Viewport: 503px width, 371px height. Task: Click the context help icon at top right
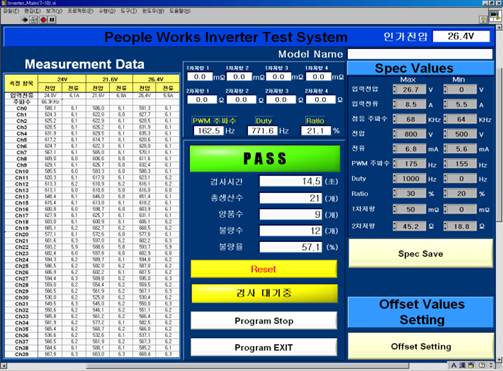(483, 19)
